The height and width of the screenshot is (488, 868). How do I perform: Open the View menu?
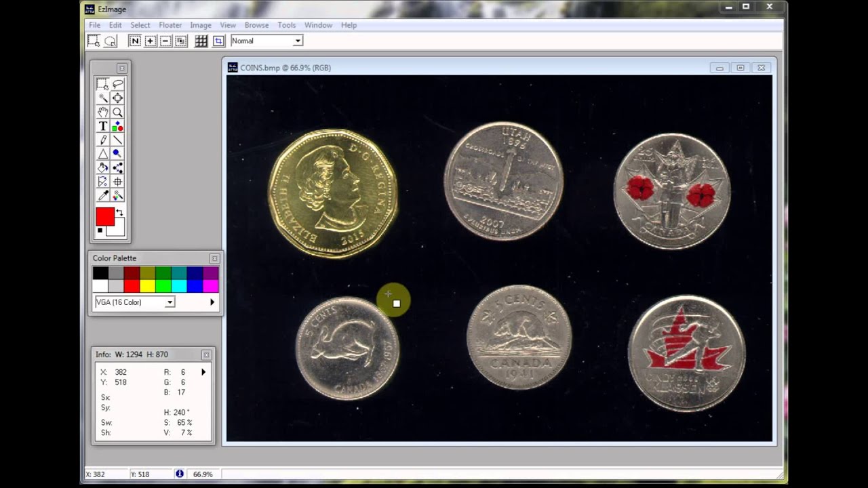228,25
